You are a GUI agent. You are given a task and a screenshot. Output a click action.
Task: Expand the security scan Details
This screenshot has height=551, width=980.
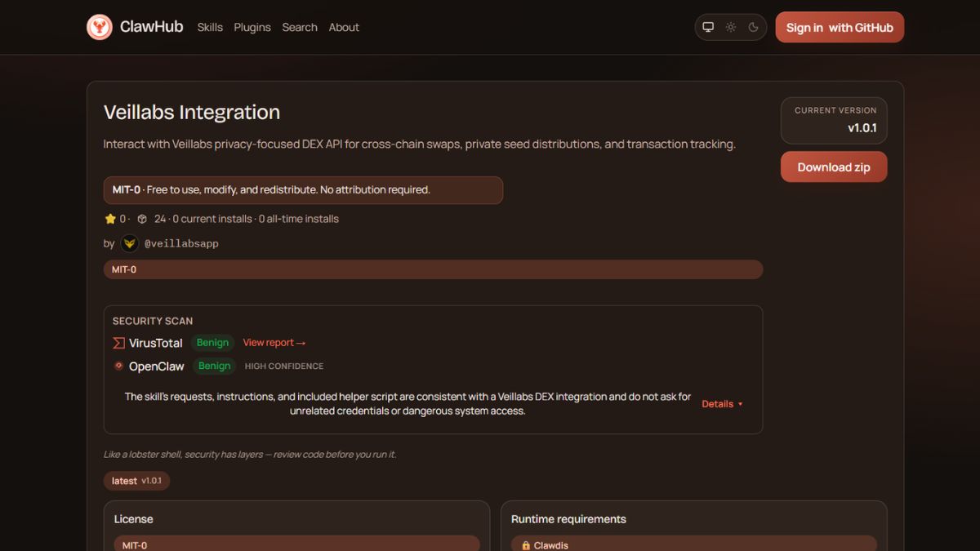(x=723, y=404)
